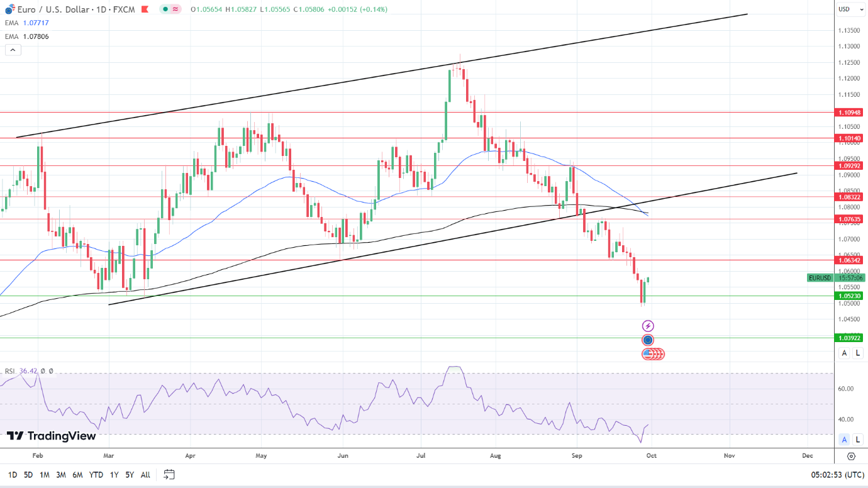The image size is (868, 488).
Task: Select the 1M date range
Action: click(45, 475)
